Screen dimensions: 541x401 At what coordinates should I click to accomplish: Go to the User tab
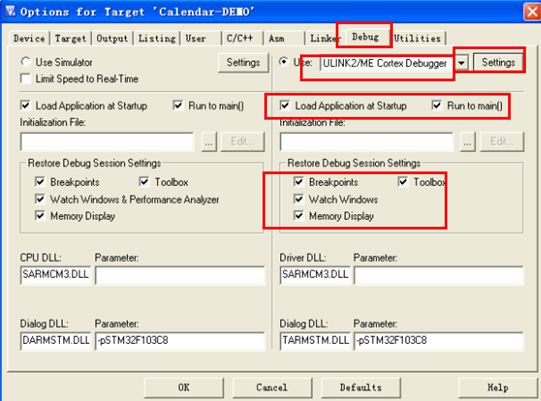[196, 38]
